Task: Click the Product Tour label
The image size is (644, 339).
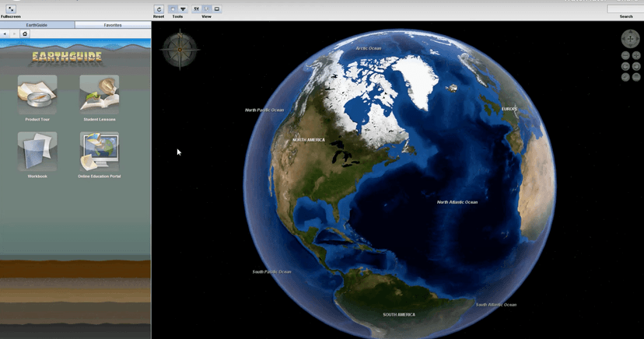Action: click(x=37, y=120)
